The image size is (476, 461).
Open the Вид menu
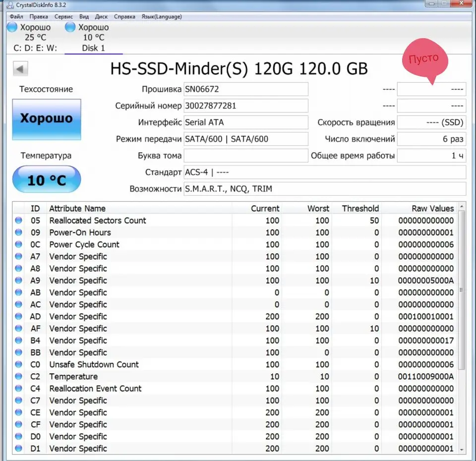[x=84, y=16]
